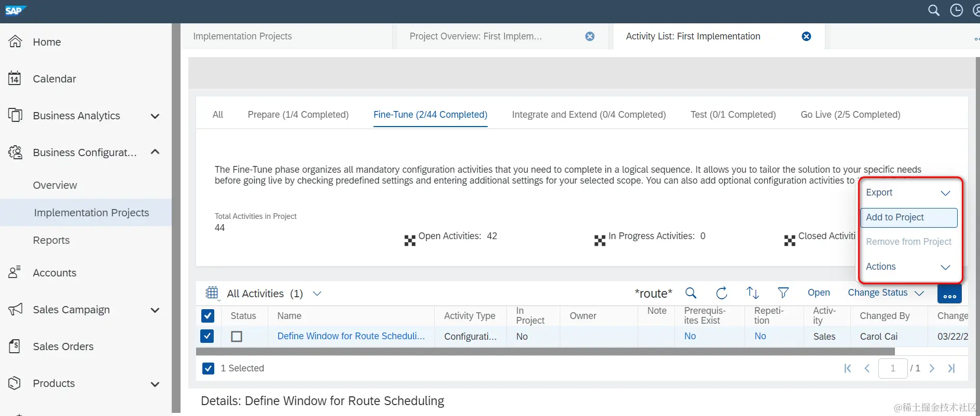Click the page number input field

(892, 368)
